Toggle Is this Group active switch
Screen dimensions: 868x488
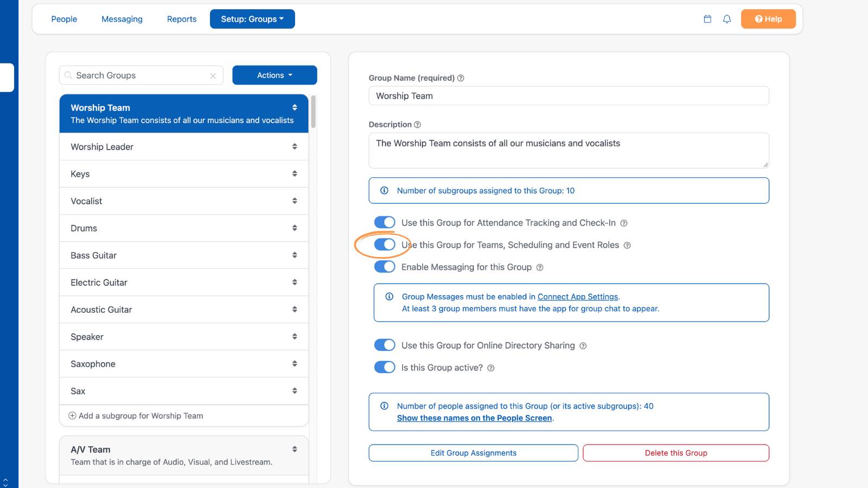(385, 367)
